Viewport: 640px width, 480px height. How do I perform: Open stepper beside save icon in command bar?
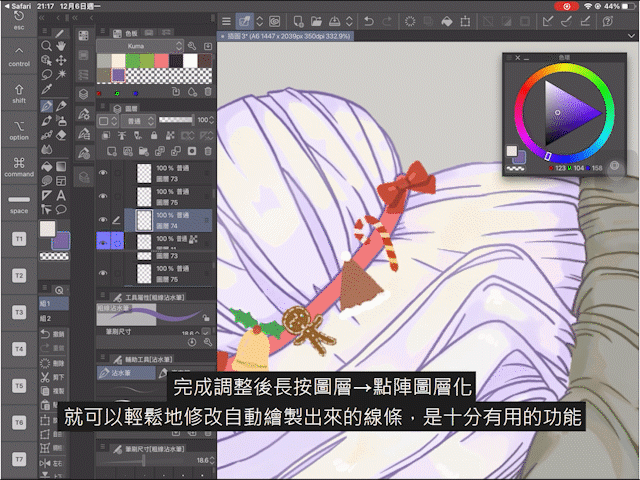pyautogui.click(x=349, y=21)
